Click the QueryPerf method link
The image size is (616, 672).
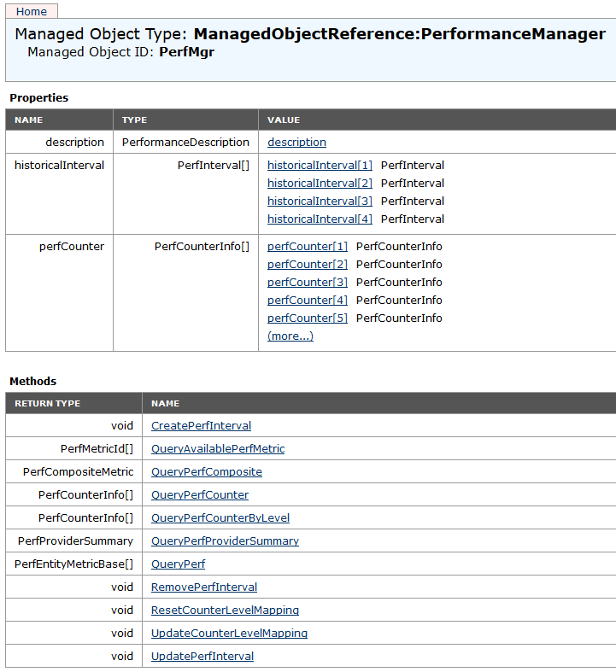(178, 564)
